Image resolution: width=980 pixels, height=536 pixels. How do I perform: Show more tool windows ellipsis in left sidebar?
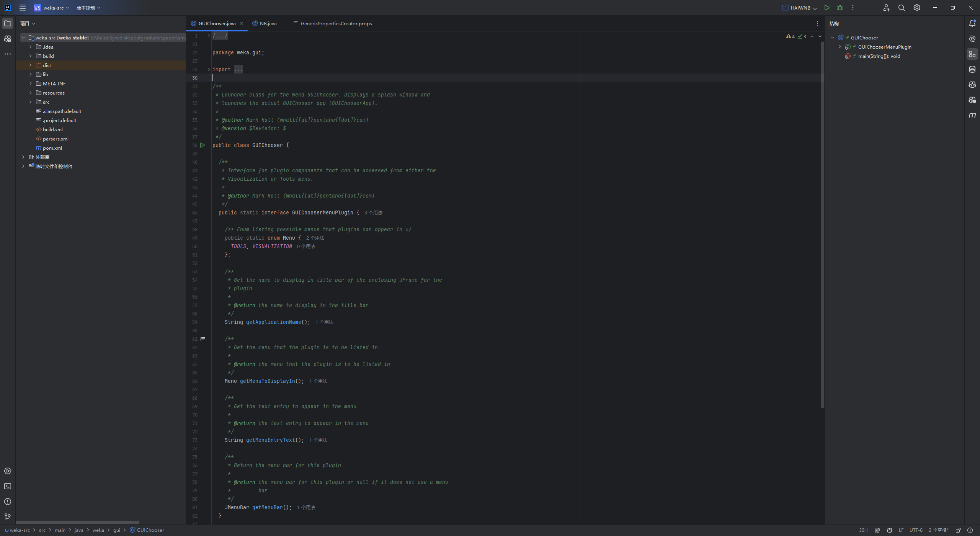[x=8, y=54]
